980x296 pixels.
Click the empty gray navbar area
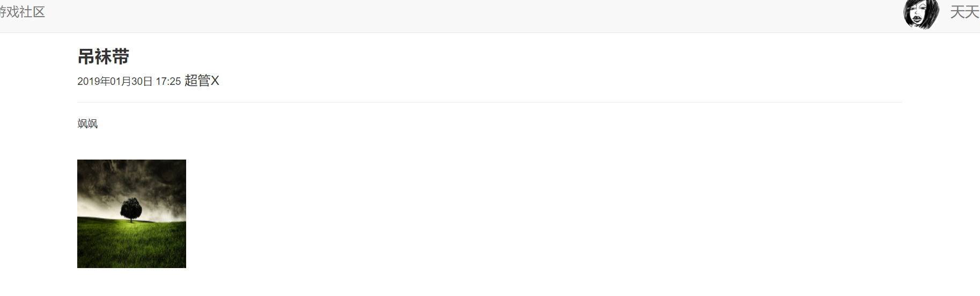[x=483, y=16]
